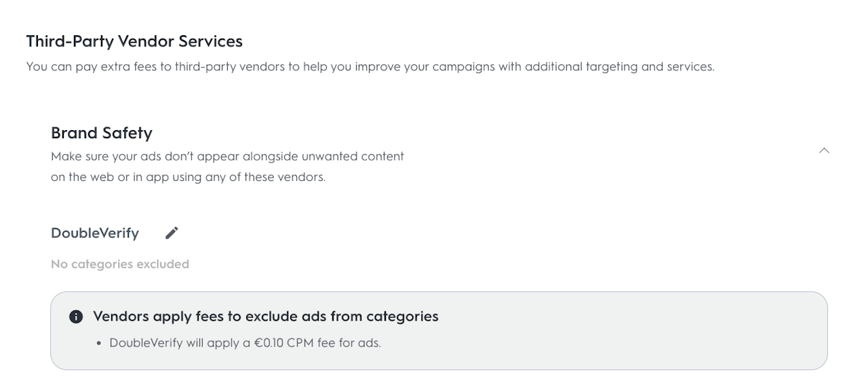Edit DoubleVerify settings with pencil icon
The image size is (868, 385).
(x=172, y=233)
